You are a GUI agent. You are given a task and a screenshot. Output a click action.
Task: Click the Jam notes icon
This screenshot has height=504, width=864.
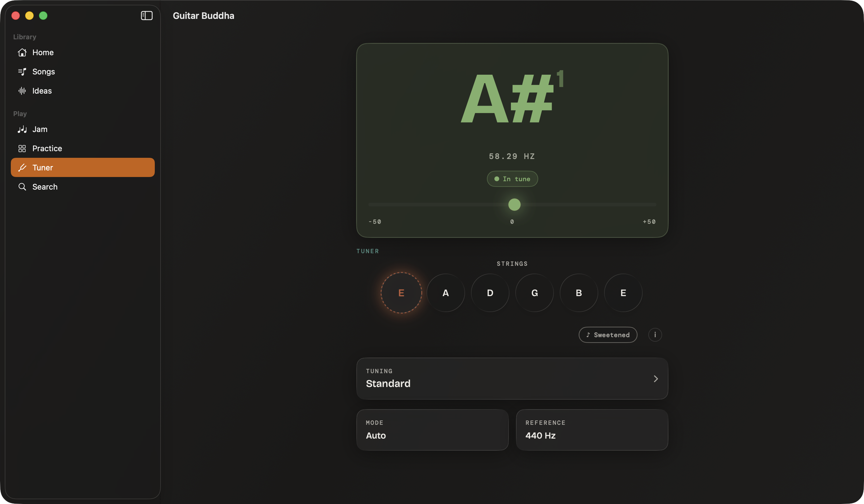pos(22,129)
